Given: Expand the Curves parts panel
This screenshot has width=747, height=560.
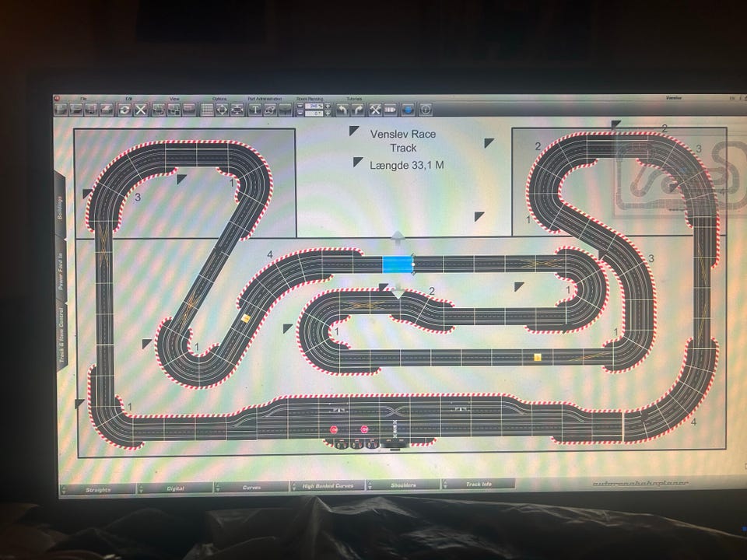Looking at the screenshot, I should (x=251, y=487).
